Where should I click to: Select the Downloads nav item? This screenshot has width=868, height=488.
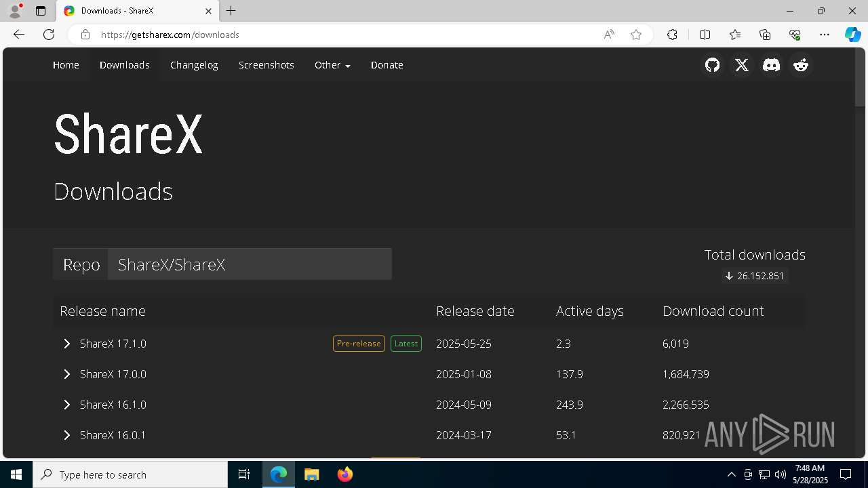[125, 65]
